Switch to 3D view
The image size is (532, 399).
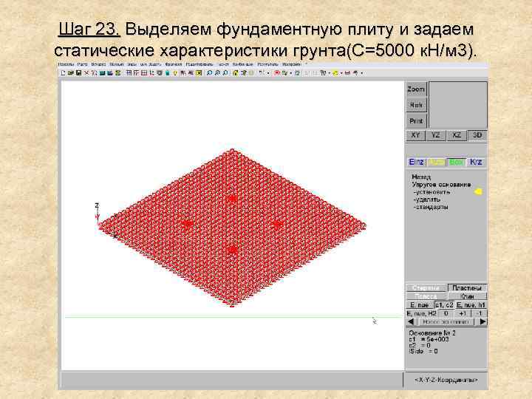[477, 135]
